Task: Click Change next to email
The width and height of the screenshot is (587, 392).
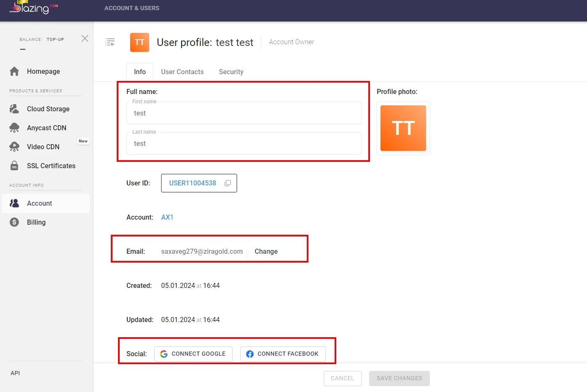Action: [x=266, y=251]
